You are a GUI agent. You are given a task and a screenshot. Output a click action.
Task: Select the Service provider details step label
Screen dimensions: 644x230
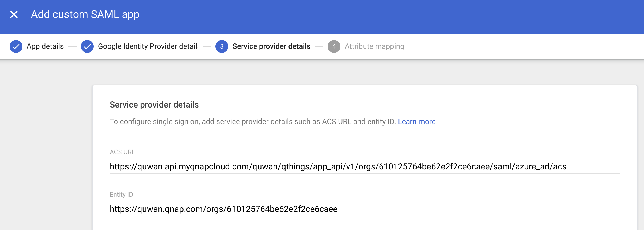tap(271, 46)
